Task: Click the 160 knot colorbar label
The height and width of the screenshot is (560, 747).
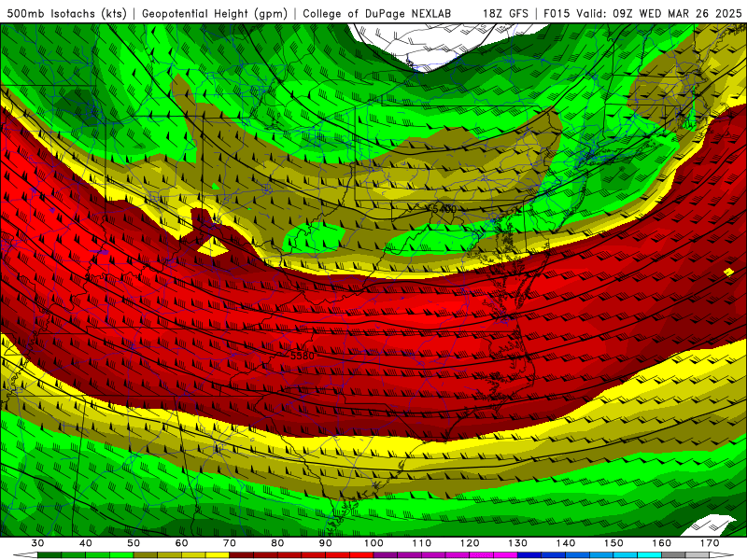Action: (x=662, y=543)
